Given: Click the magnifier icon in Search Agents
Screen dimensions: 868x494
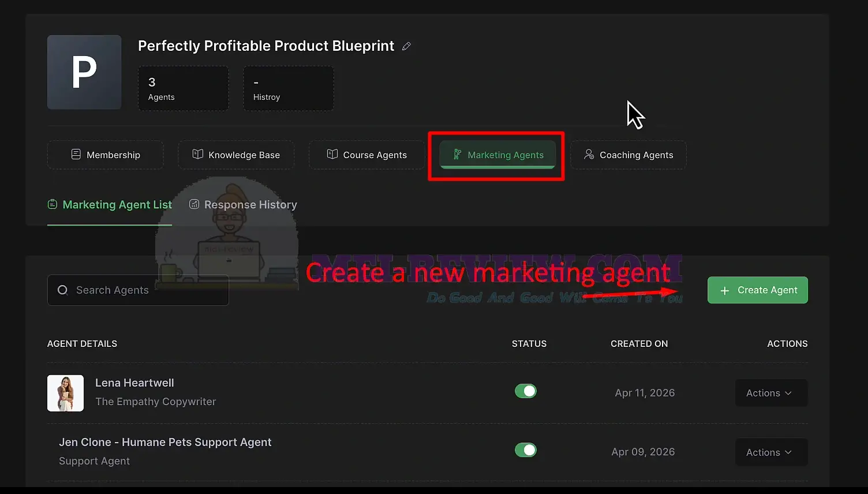Looking at the screenshot, I should click(x=63, y=290).
